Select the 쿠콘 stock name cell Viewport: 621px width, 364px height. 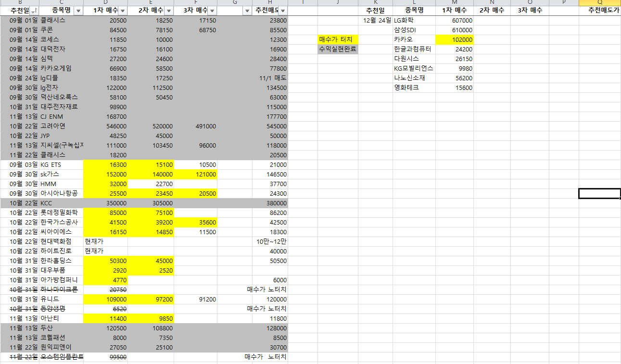(x=61, y=30)
